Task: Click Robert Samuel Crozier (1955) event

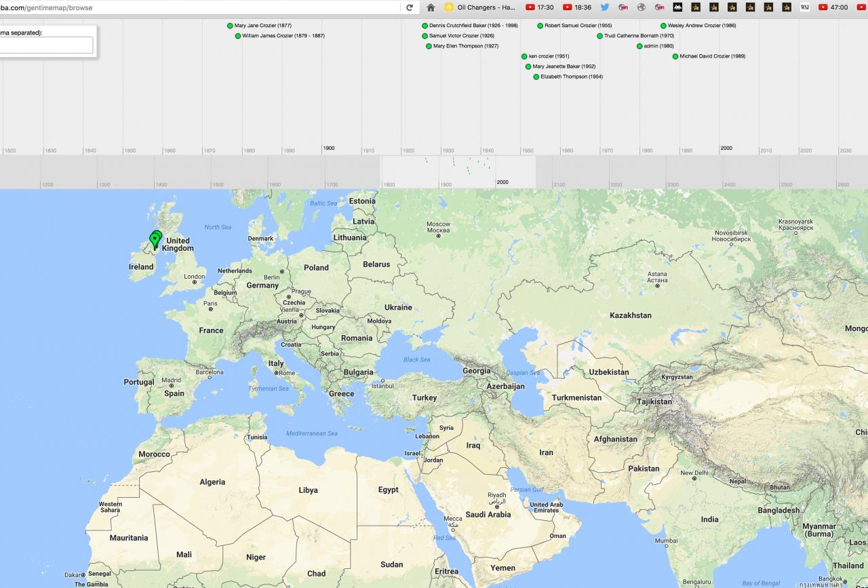Action: point(578,26)
